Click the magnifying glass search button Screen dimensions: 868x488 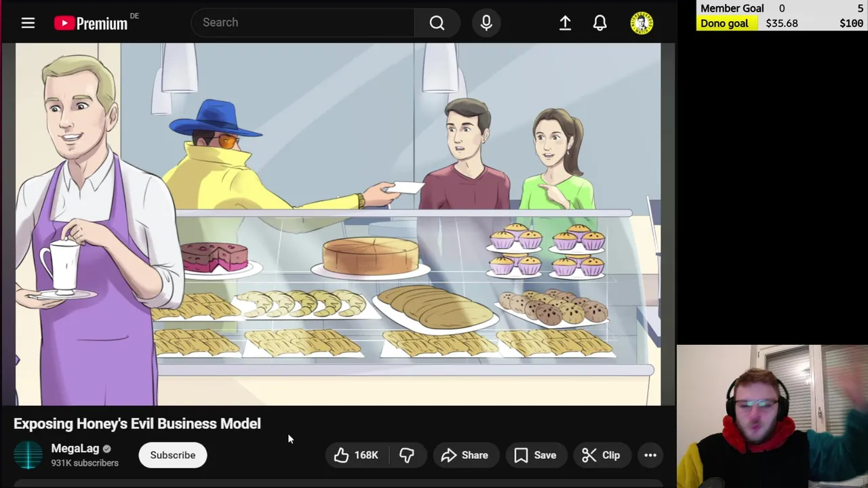(x=437, y=23)
